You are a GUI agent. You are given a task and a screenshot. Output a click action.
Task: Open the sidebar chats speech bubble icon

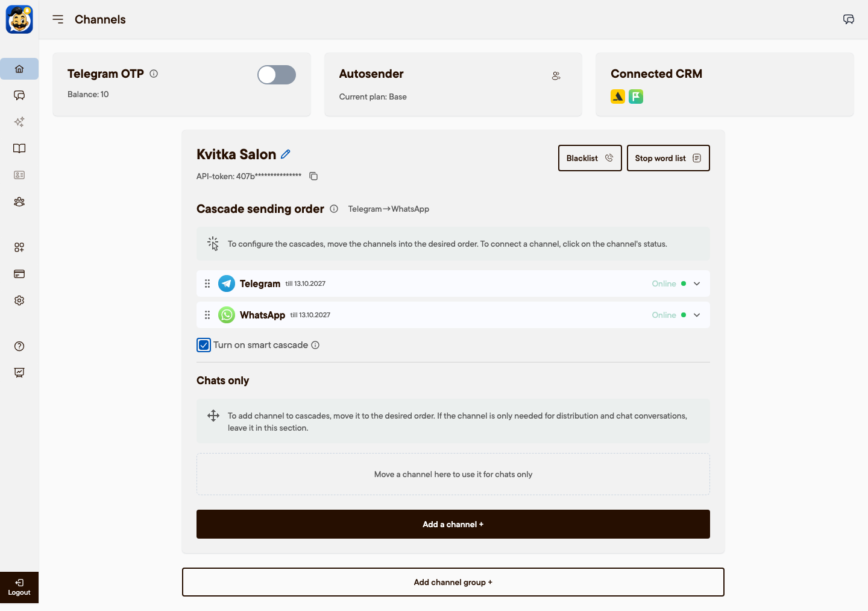[x=19, y=95]
